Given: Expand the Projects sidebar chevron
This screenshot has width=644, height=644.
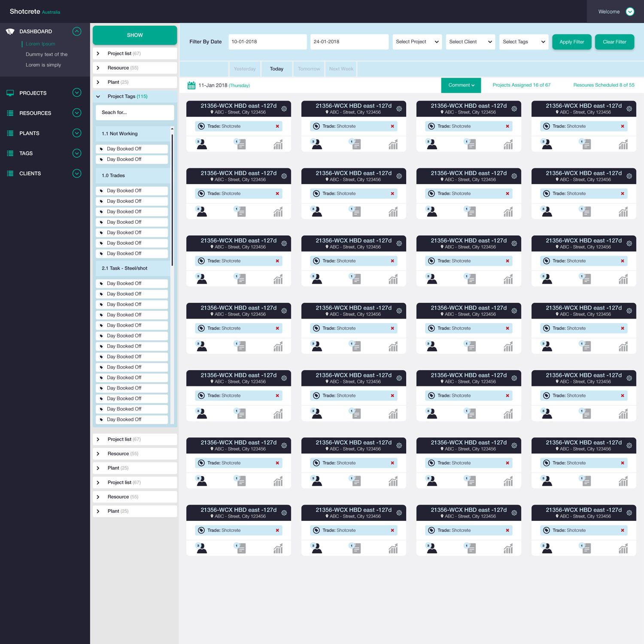Looking at the screenshot, I should tap(77, 93).
